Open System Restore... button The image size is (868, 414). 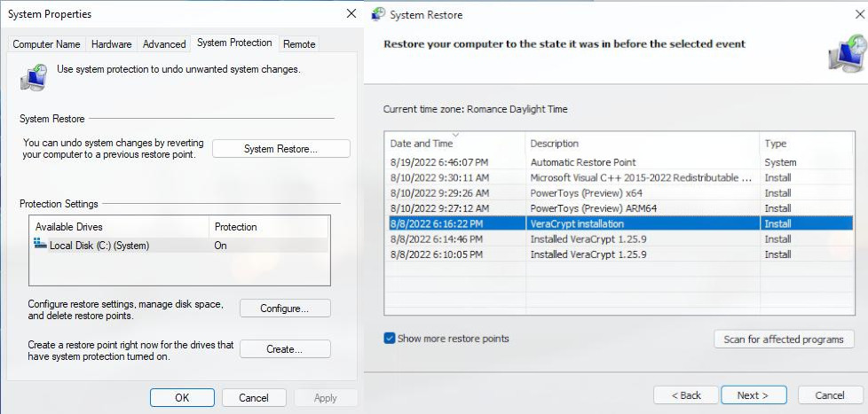tap(281, 149)
